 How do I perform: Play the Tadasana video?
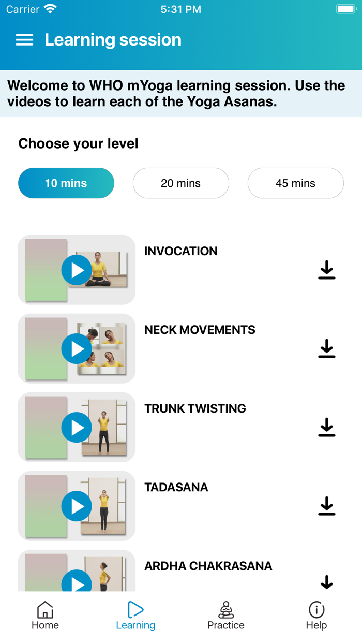point(77,506)
